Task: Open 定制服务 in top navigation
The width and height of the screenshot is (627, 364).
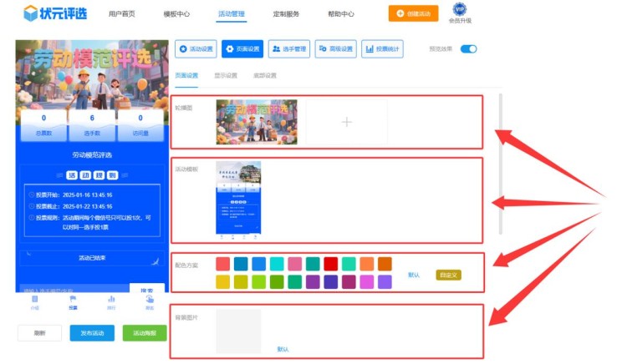Action: point(286,14)
